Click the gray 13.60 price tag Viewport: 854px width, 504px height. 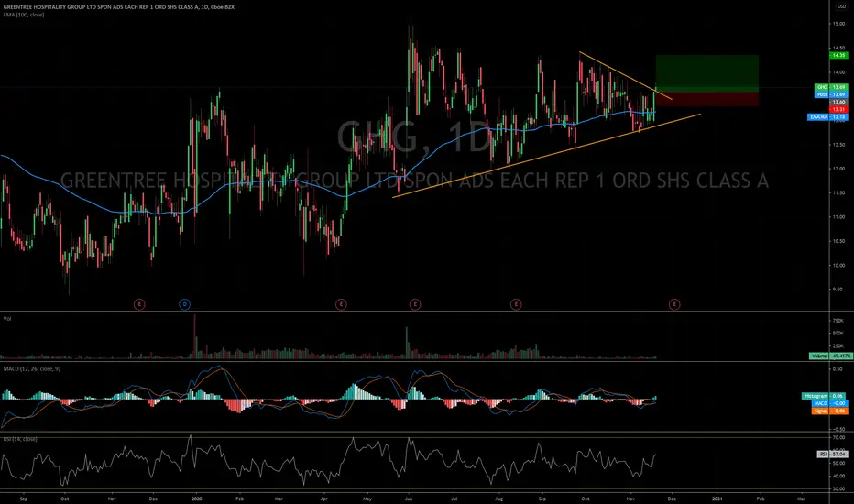click(x=838, y=102)
